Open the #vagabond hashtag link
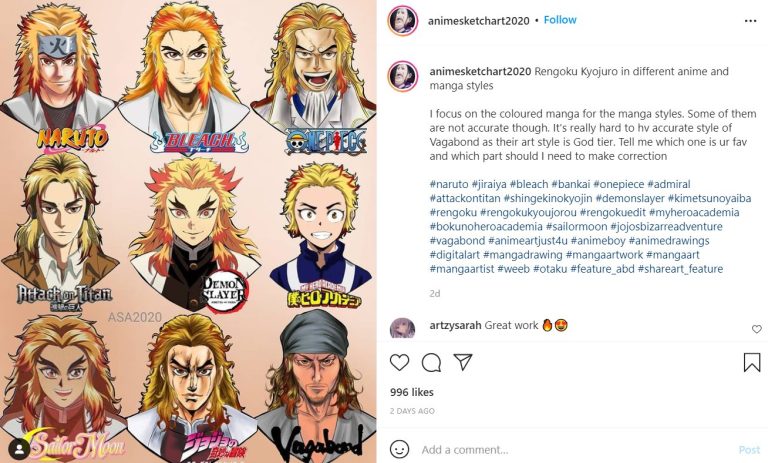768x463 pixels. [457, 241]
